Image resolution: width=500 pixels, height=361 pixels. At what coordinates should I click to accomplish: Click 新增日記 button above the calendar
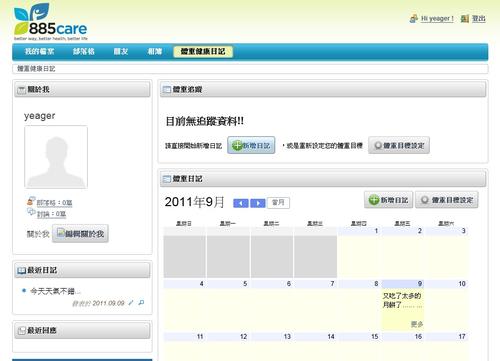(x=388, y=200)
